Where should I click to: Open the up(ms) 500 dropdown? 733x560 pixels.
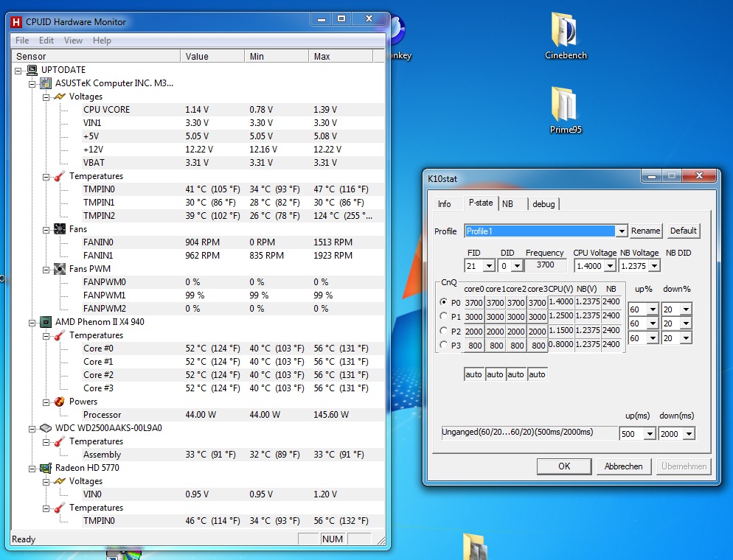650,434
